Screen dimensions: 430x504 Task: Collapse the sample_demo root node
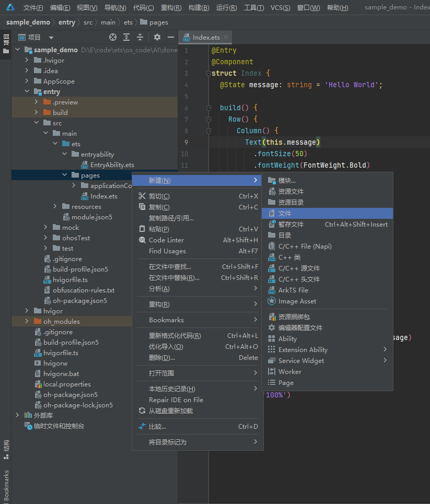click(x=18, y=50)
